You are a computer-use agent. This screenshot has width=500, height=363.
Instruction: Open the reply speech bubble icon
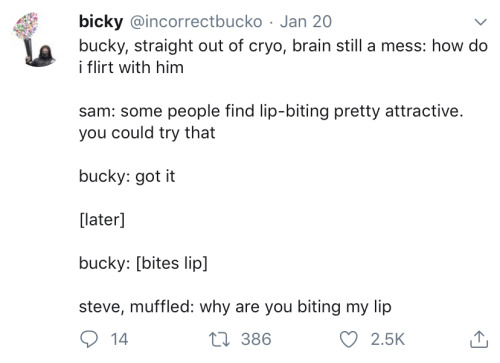89,339
